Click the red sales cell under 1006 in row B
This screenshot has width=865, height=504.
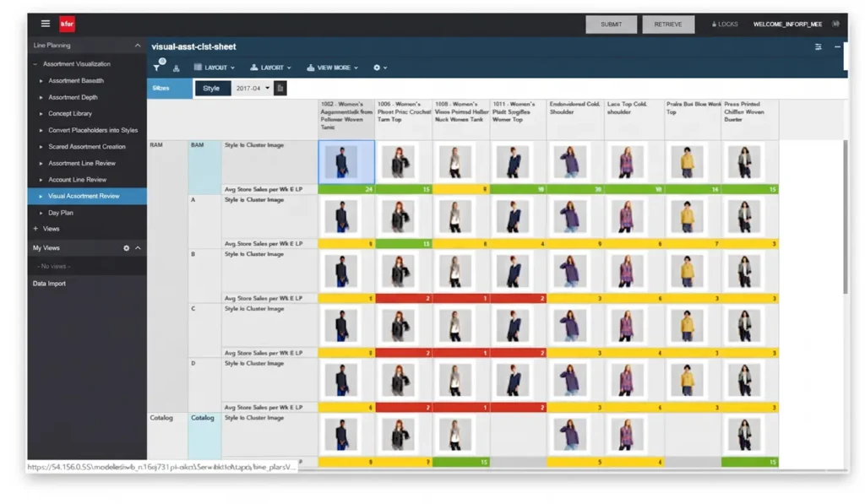(x=404, y=298)
